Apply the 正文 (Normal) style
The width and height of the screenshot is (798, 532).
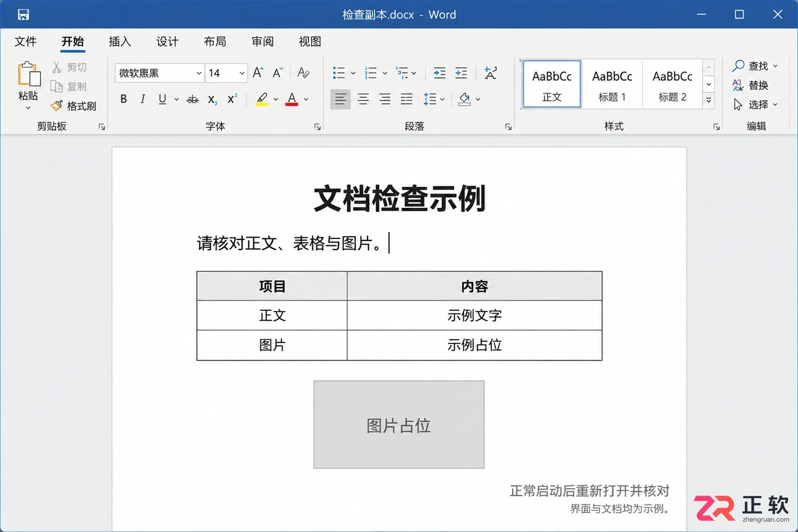tap(552, 84)
